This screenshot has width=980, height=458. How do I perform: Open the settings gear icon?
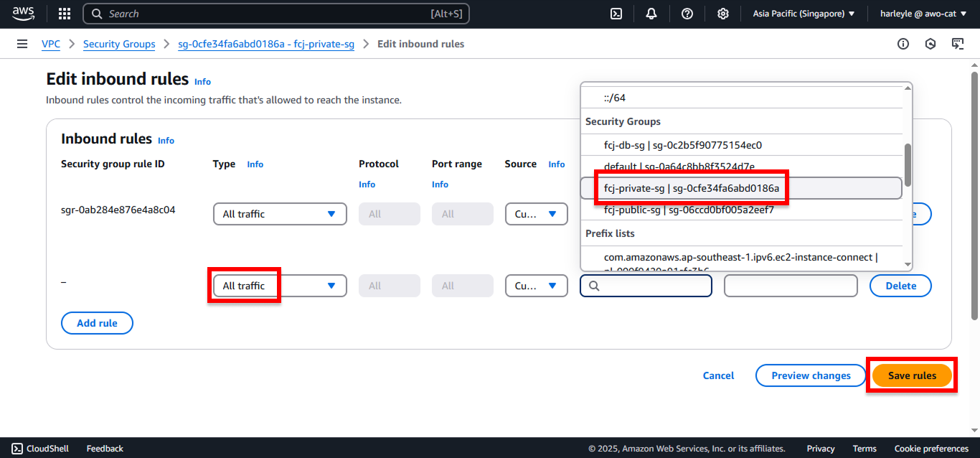[723, 14]
